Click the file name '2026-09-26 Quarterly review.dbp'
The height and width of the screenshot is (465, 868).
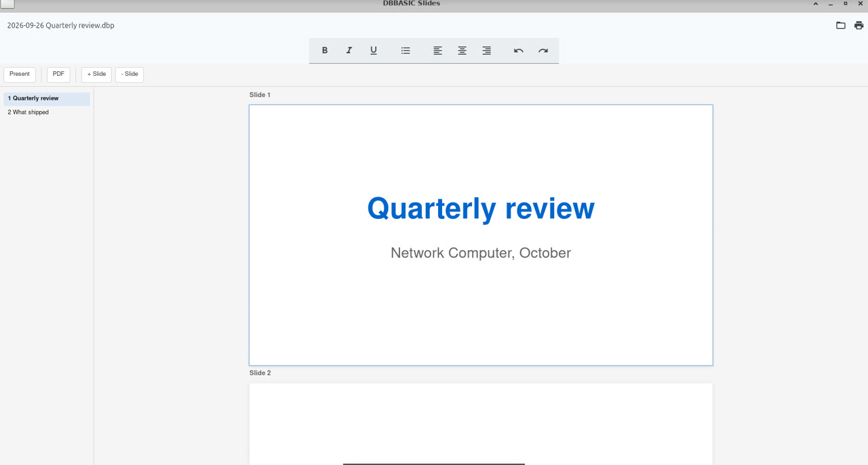click(61, 25)
